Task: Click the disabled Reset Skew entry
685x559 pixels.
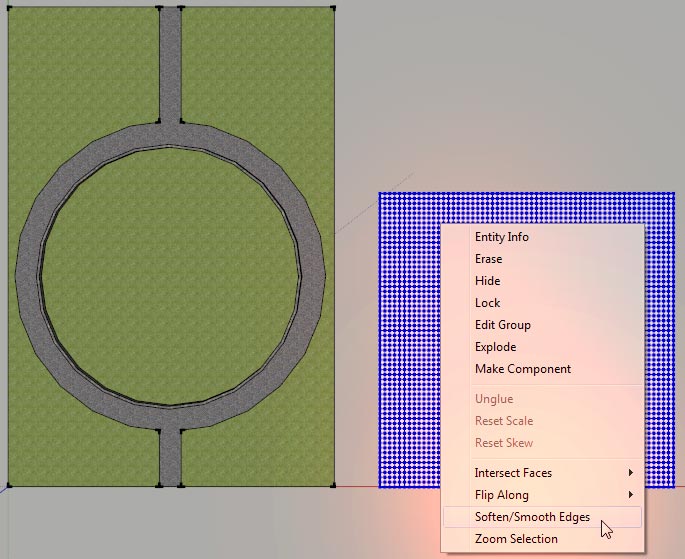Action: point(504,442)
